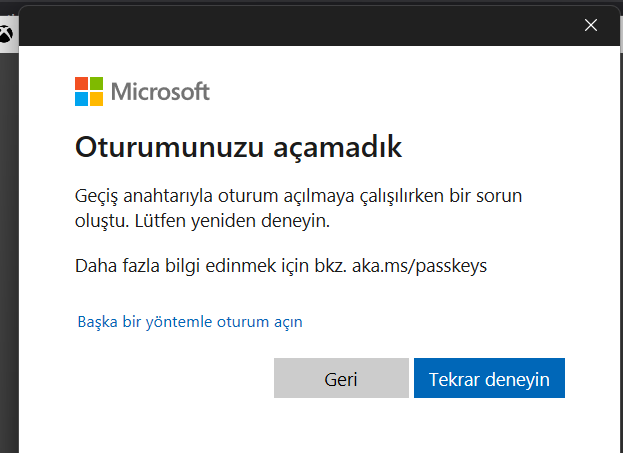Image resolution: width=623 pixels, height=453 pixels.
Task: Open 'Başka bir yöntemle oturum açın' link
Action: tap(190, 321)
